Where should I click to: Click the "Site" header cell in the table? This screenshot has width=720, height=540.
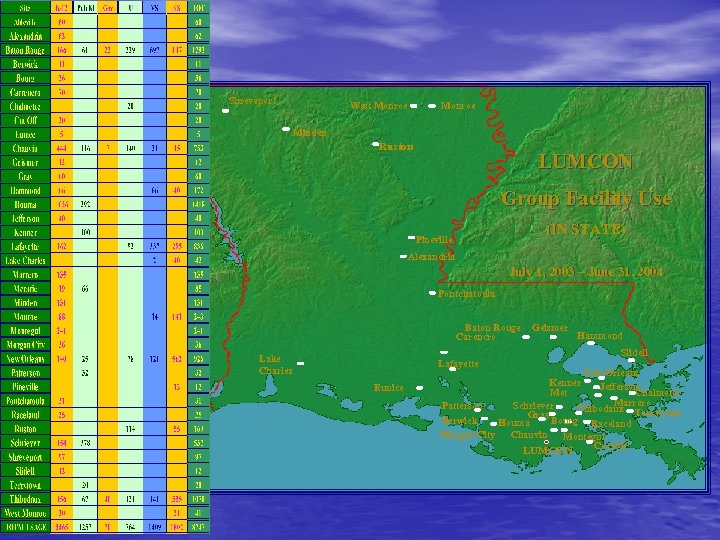[25, 8]
